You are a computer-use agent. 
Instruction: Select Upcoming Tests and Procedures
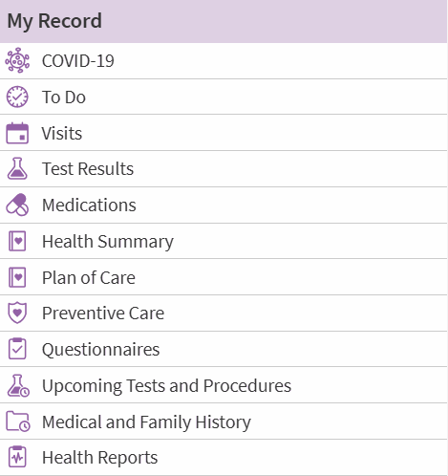coord(224,385)
